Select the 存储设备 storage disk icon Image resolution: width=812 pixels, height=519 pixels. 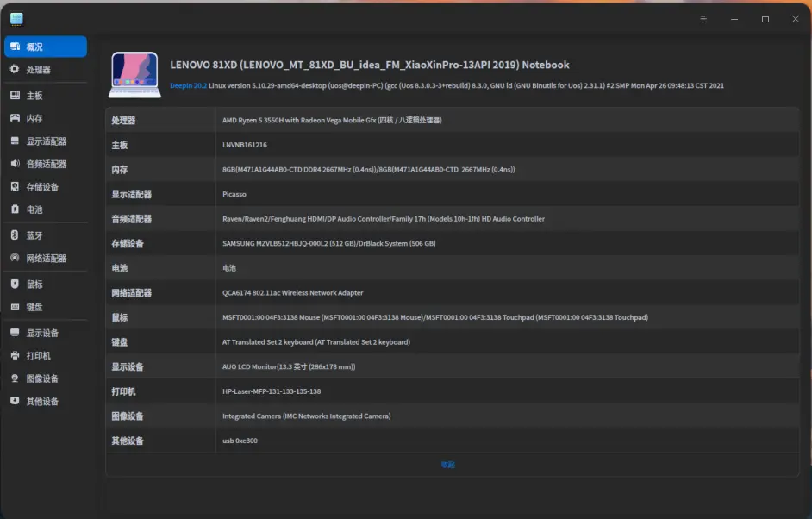(15, 186)
